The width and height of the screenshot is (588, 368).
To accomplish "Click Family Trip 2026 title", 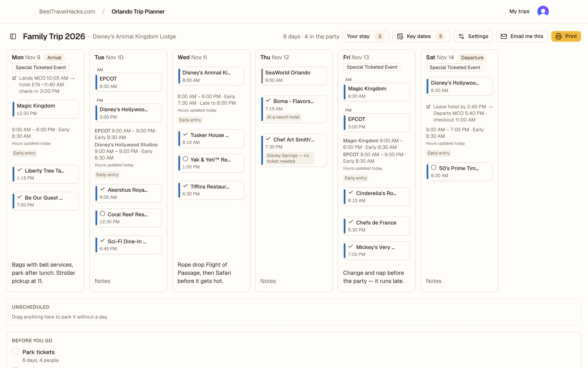I will (x=54, y=37).
